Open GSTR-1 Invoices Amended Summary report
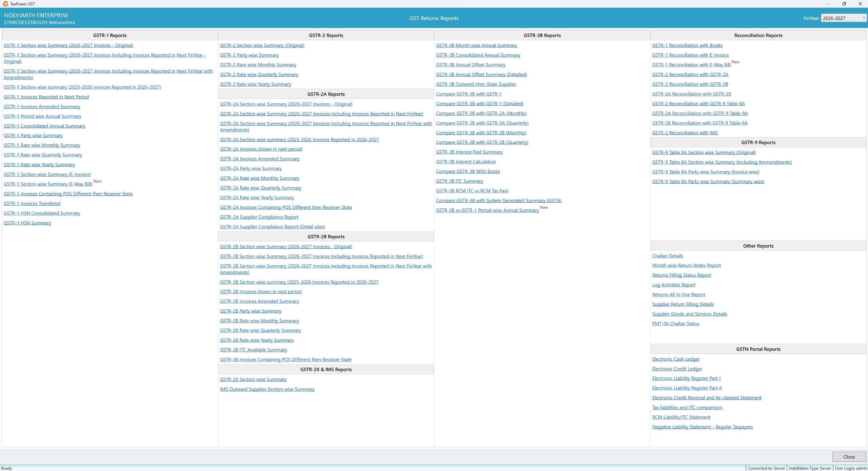The height and width of the screenshot is (471, 868). 42,107
